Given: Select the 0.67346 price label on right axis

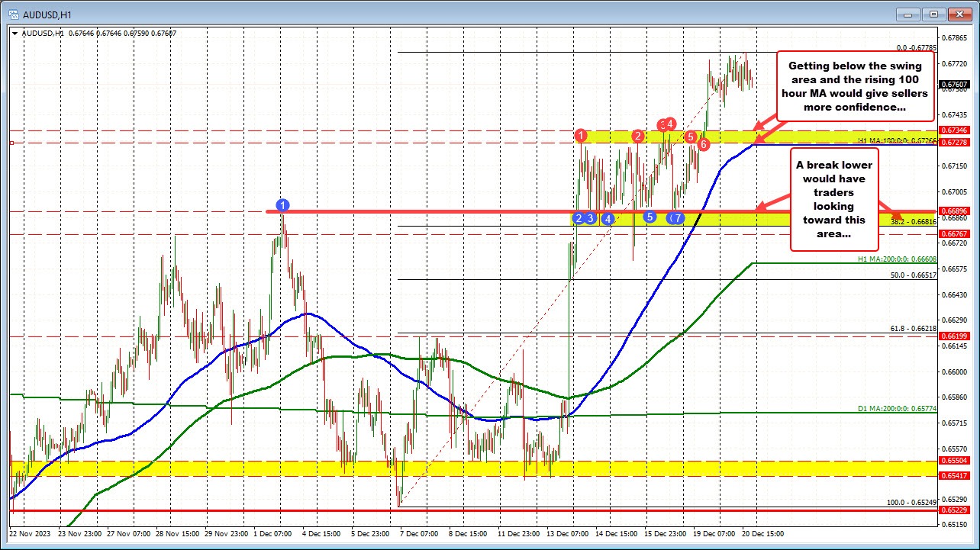Looking at the screenshot, I should click(953, 131).
